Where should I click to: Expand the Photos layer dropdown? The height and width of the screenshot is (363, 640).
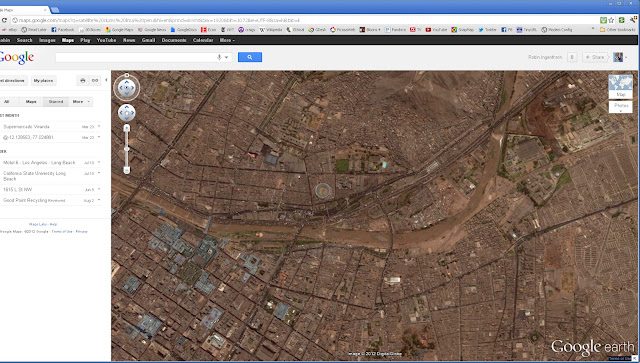coord(621,108)
